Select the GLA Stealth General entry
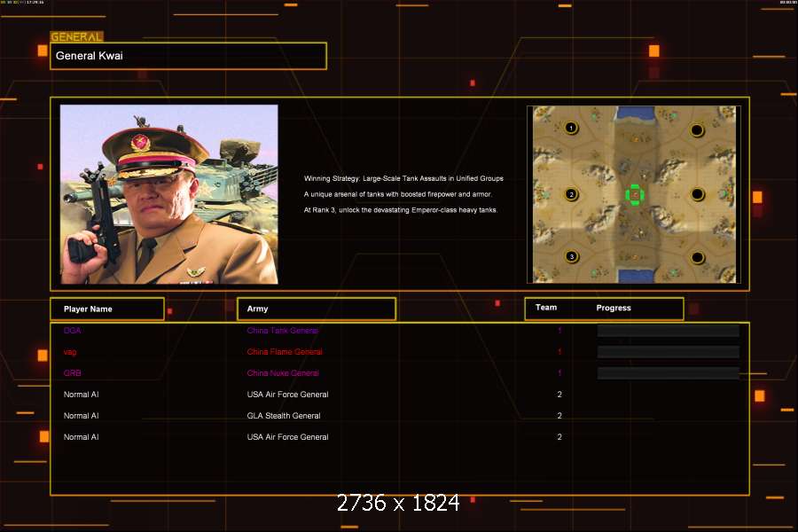798x532 pixels. [x=284, y=416]
